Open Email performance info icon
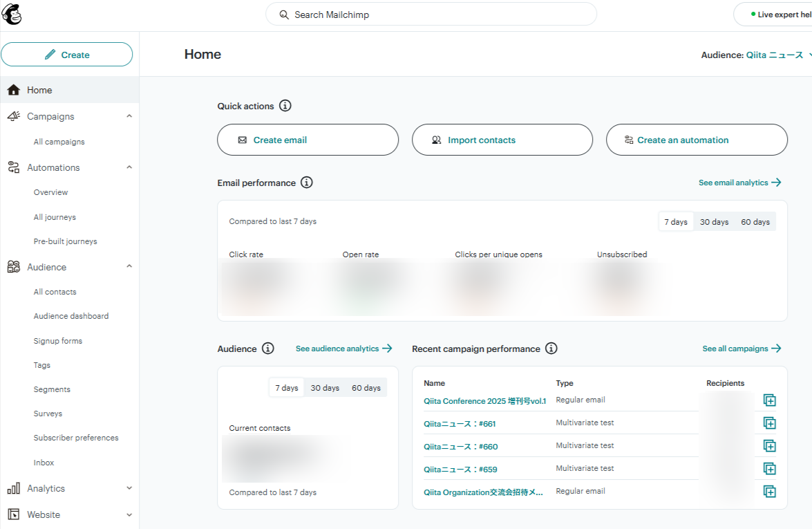 [x=307, y=183]
